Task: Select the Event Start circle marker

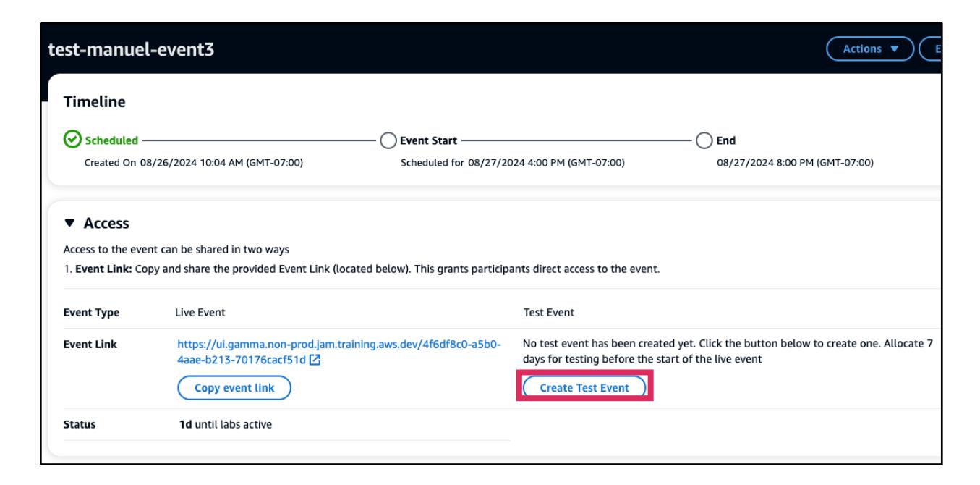Action: tap(388, 140)
